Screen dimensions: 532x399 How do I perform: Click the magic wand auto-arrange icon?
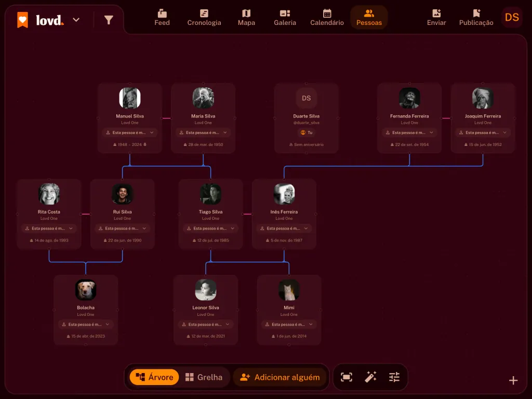(370, 377)
